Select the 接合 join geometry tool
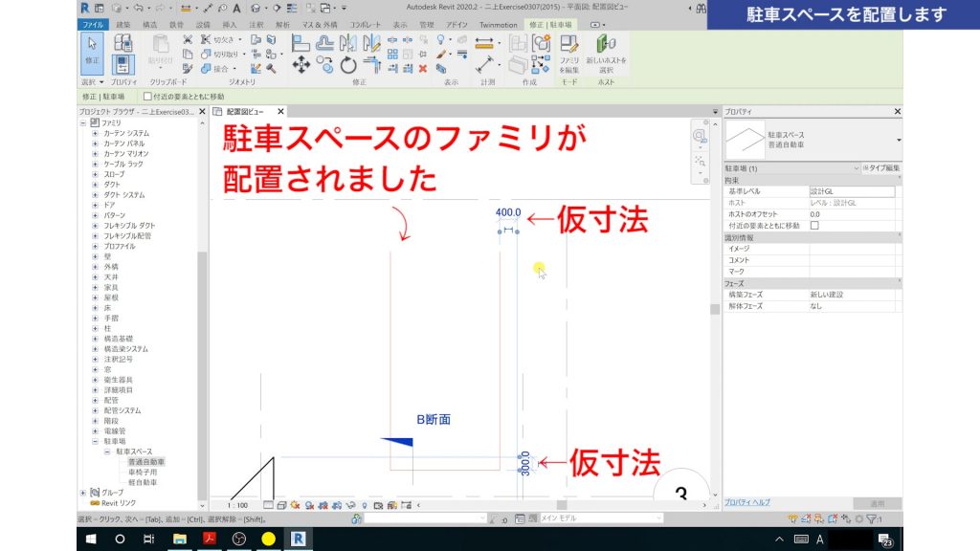Screen dimensions: 980x551 tap(205, 68)
